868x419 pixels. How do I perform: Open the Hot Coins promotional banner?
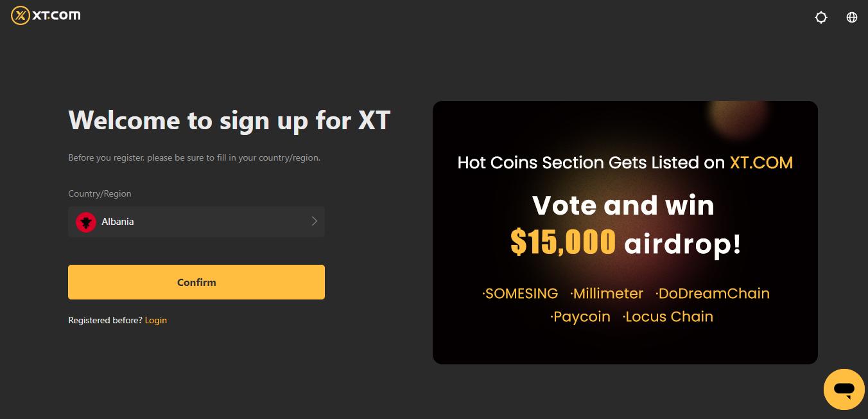click(x=625, y=232)
